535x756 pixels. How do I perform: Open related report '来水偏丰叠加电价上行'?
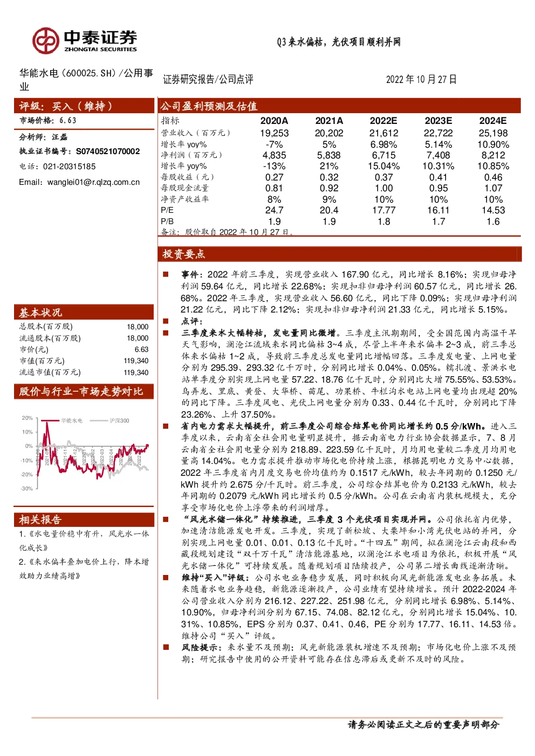pyautogui.click(x=84, y=568)
